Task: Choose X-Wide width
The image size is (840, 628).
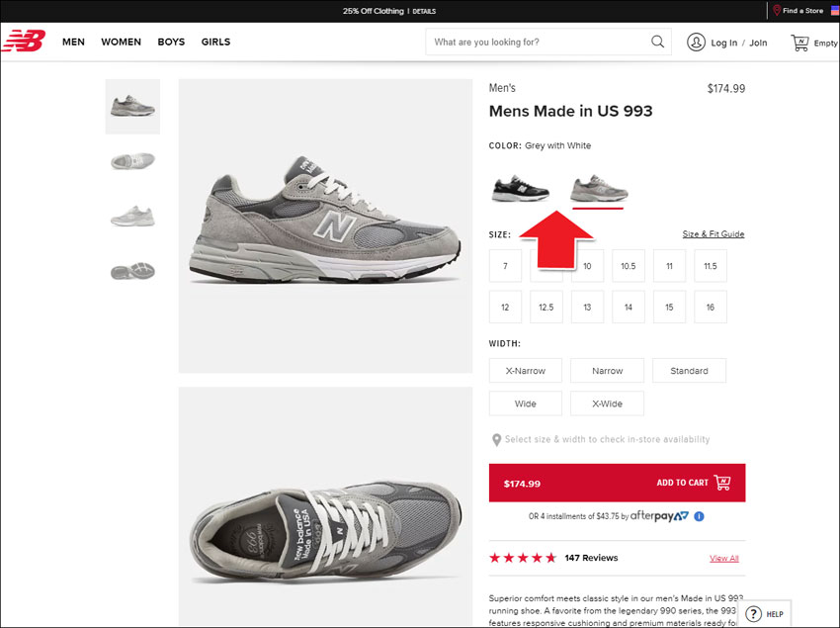Action: 607,404
